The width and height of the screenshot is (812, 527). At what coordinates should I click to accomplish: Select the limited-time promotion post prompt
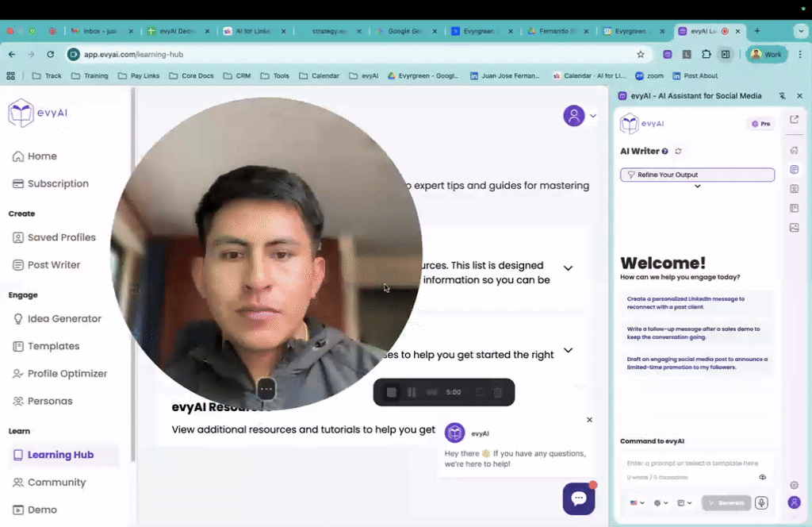pos(697,363)
